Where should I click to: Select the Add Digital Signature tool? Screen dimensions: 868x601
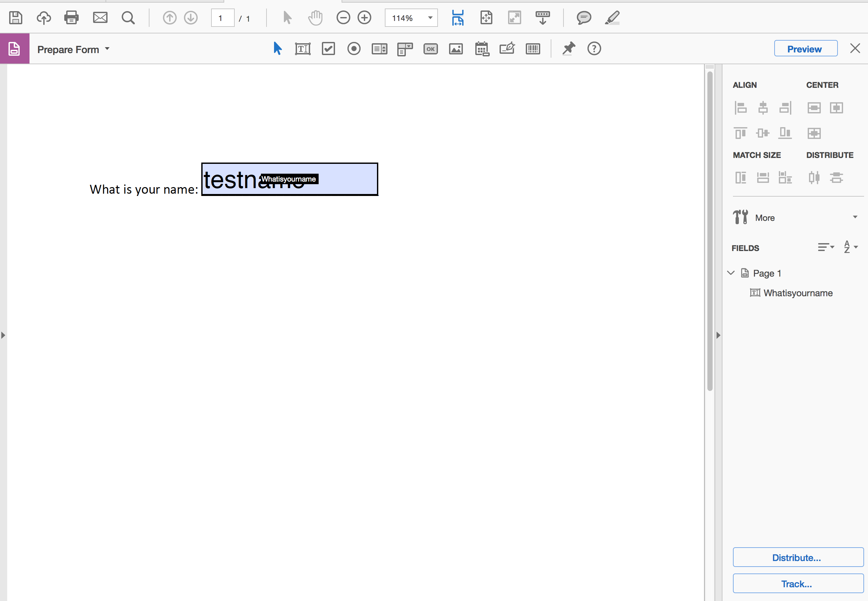pos(507,49)
